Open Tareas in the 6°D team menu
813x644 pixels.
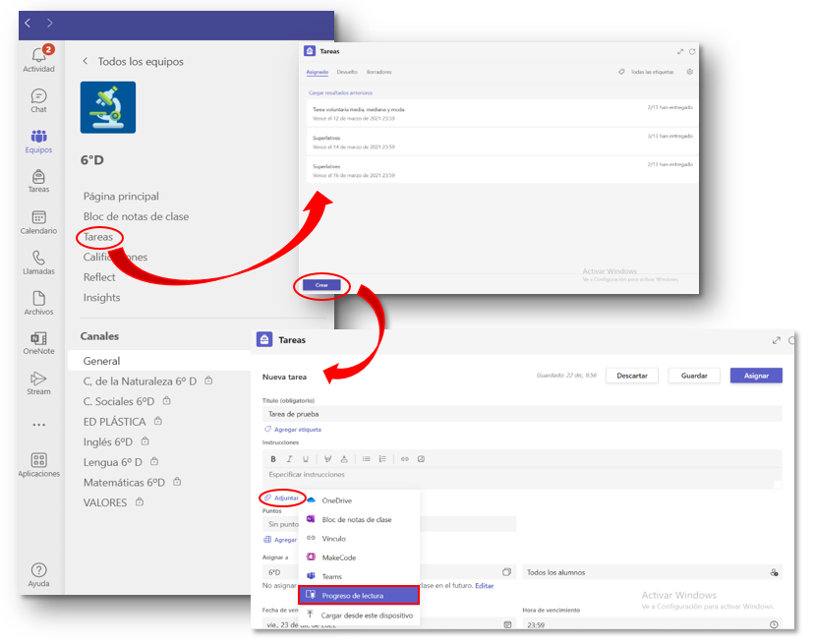pyautogui.click(x=97, y=237)
